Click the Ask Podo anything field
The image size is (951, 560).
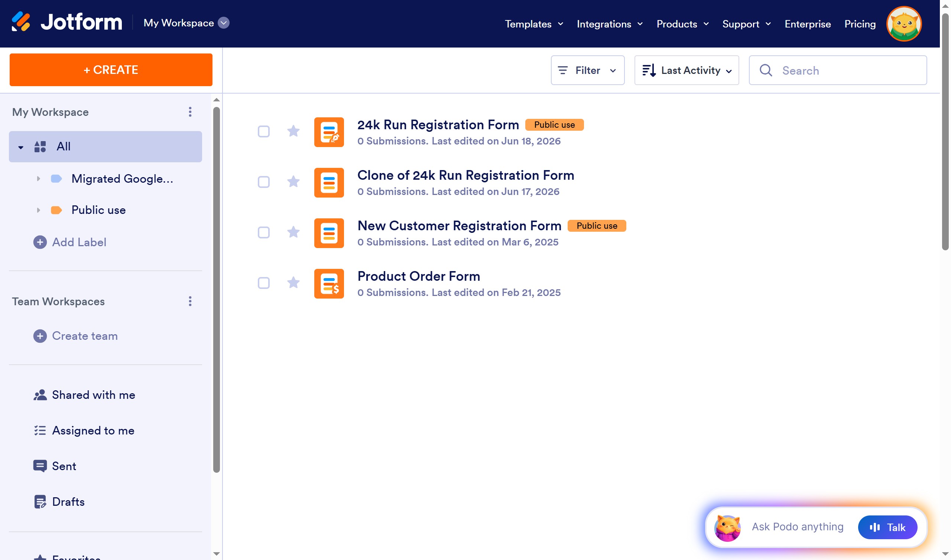[798, 527]
